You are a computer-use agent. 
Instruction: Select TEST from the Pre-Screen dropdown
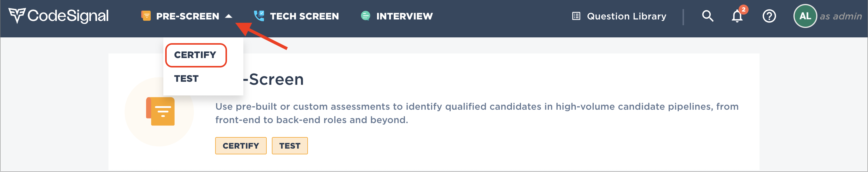tap(186, 78)
